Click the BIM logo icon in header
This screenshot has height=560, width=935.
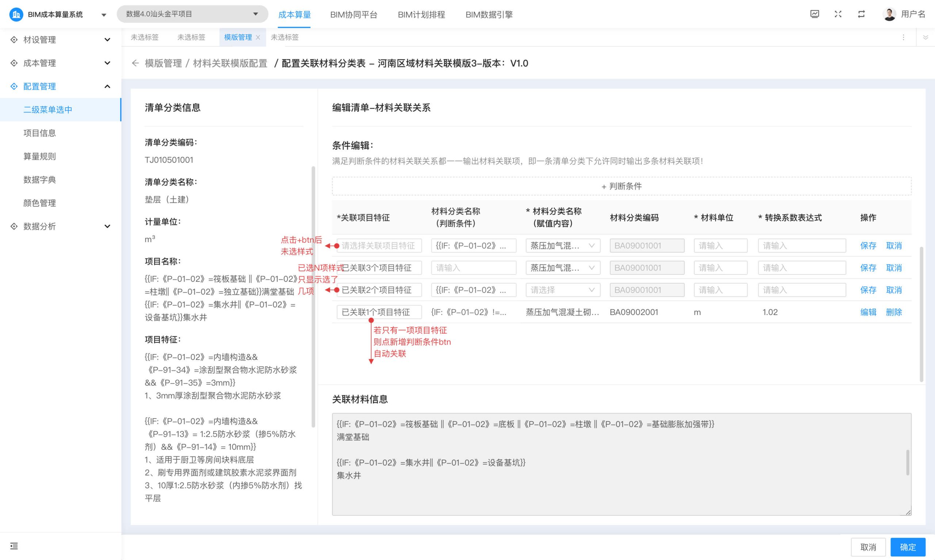16,14
